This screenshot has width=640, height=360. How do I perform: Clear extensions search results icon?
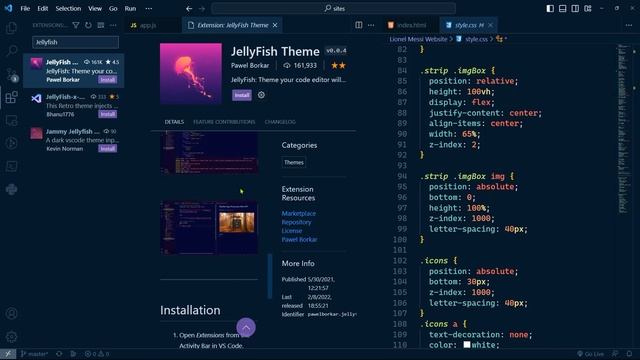tap(101, 25)
